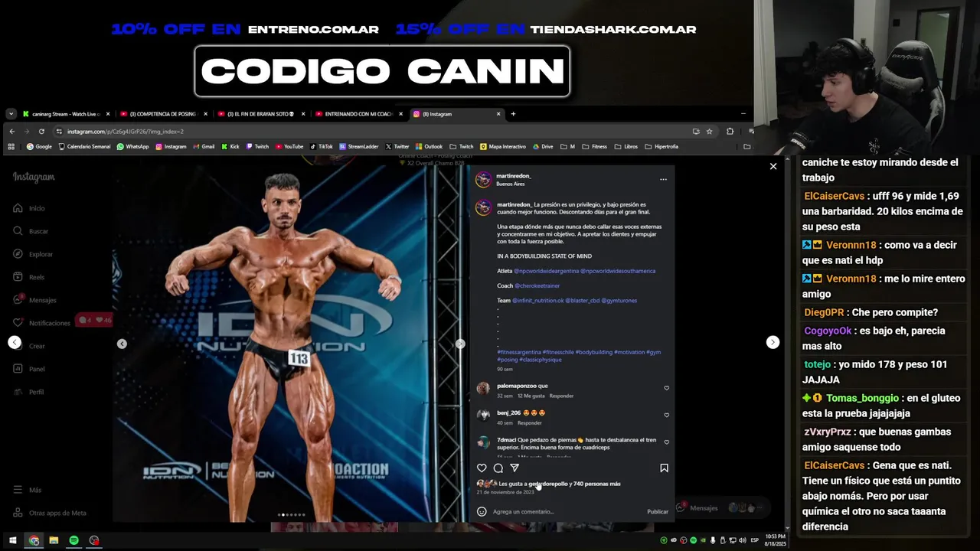980x551 pixels.
Task: Open a new browser tab
Action: click(x=513, y=114)
